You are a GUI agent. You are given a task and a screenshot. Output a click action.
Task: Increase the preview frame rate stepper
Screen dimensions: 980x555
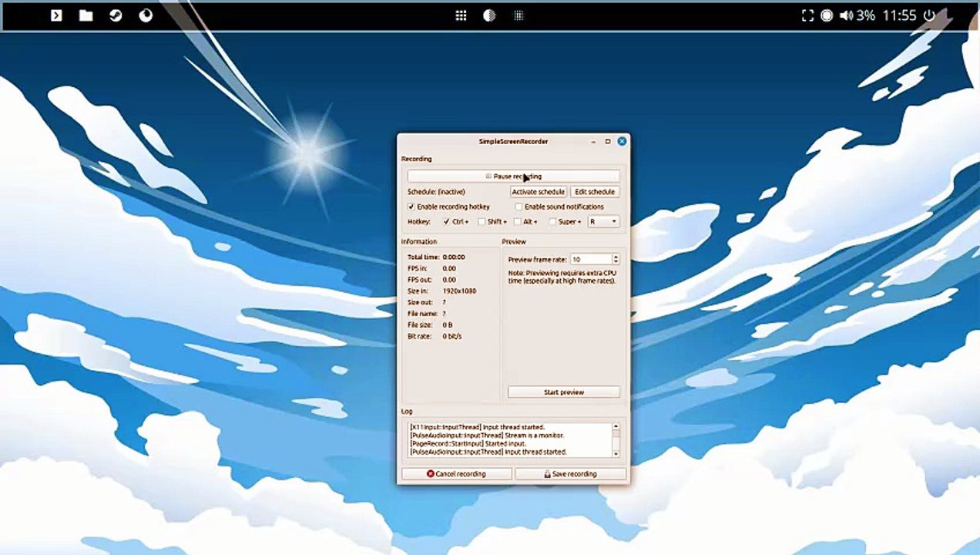[616, 257]
